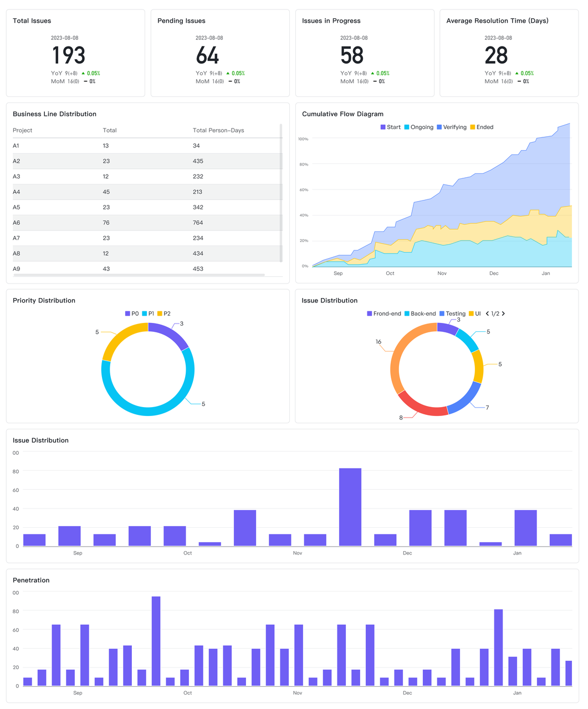Click the 435 person-days cell

198,161
